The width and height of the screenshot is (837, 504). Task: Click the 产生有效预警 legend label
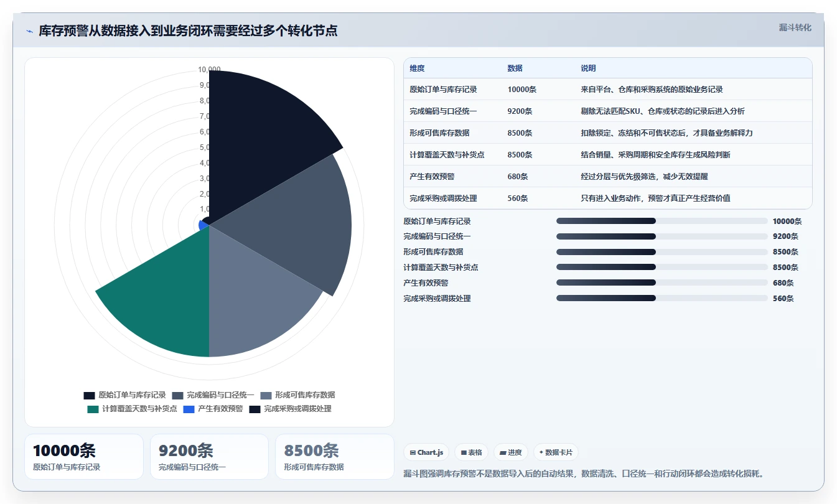(x=220, y=409)
